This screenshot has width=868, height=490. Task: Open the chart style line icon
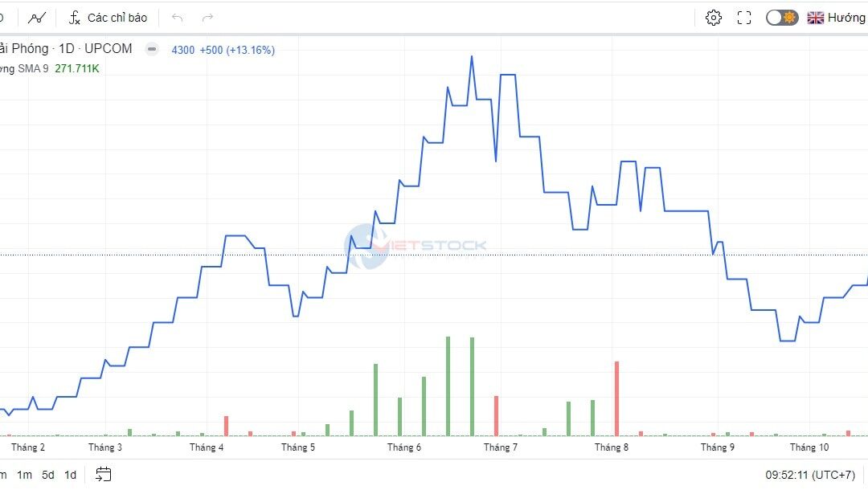37,18
